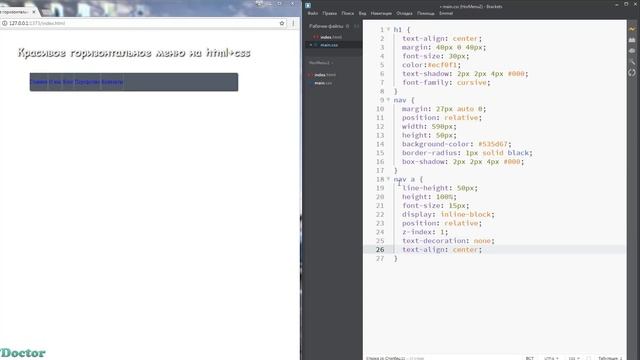Open the Помощь menu
640x360 pixels.
(426, 13)
